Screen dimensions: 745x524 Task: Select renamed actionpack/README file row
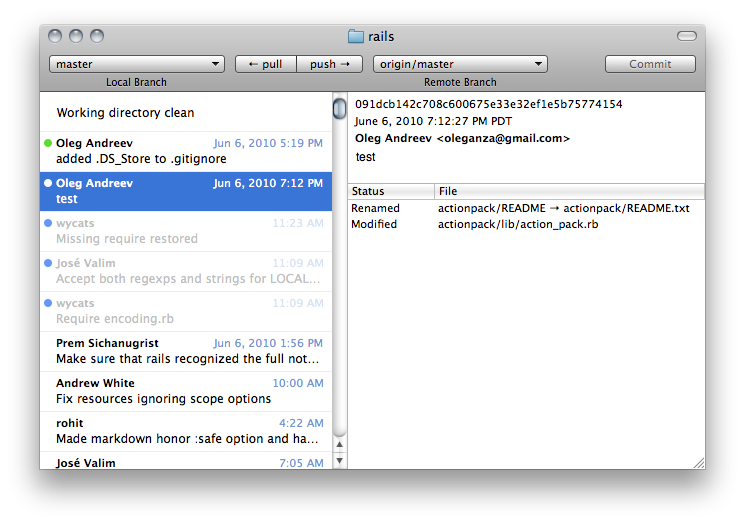(x=526, y=208)
